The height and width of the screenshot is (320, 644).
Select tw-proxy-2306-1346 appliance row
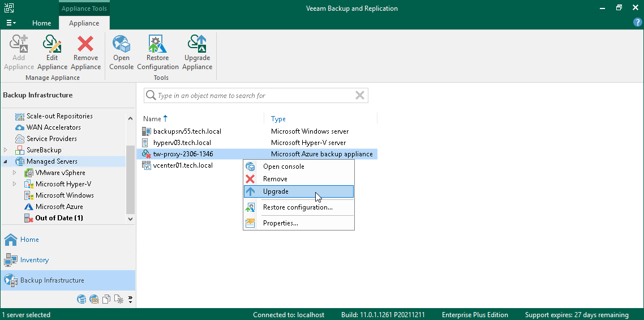coord(257,154)
